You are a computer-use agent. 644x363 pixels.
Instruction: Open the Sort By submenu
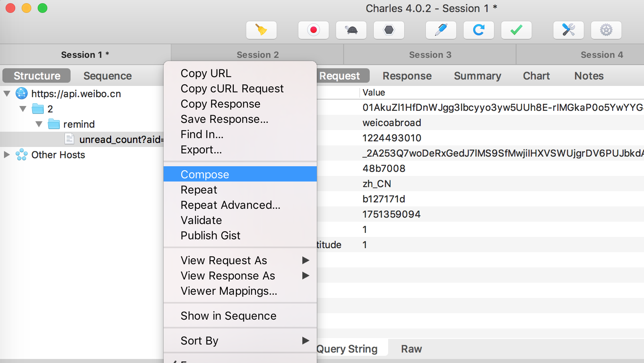[x=240, y=341]
